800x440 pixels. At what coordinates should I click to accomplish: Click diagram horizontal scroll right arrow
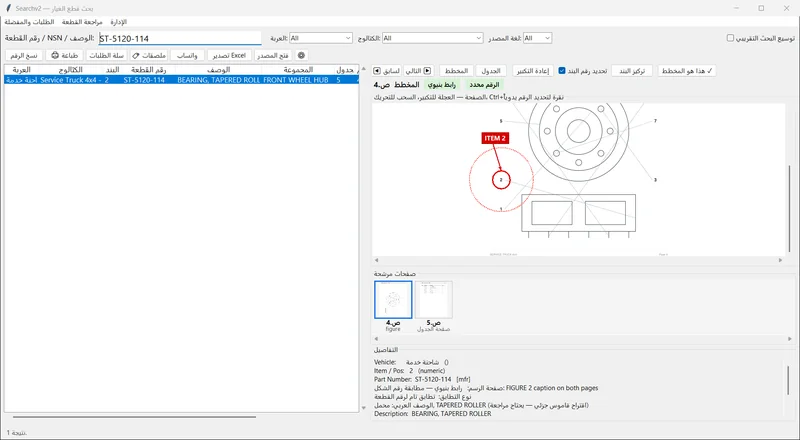780,260
